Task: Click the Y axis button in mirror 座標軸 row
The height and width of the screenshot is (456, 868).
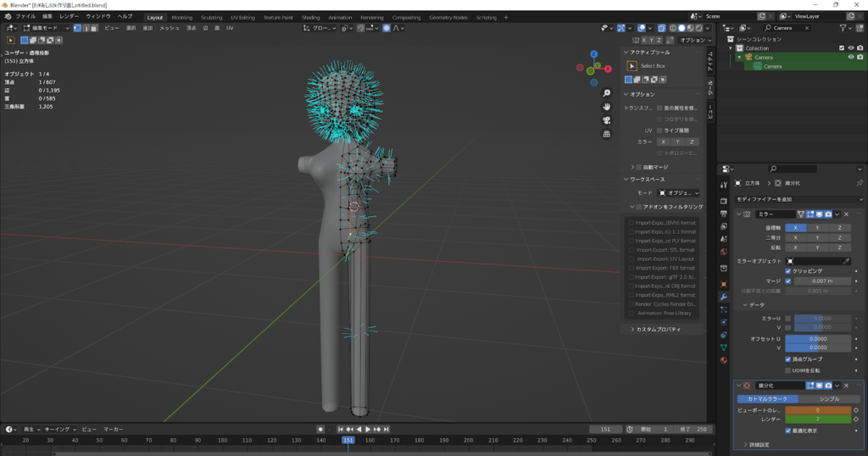Action: click(x=817, y=227)
